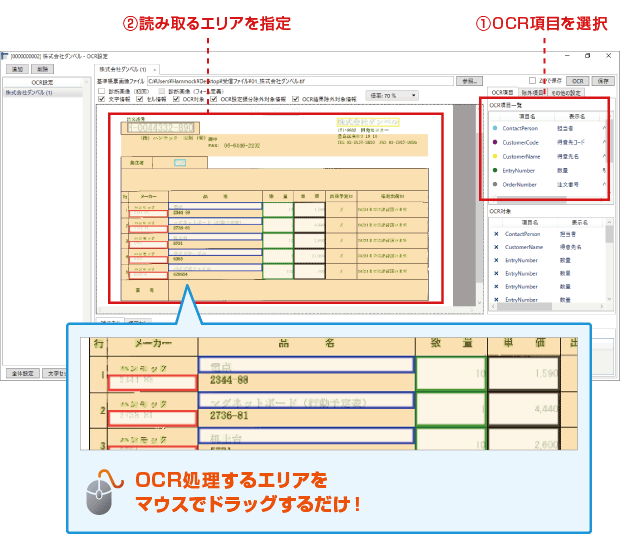
Task: Maximize the OCR設定 window
Action: (x=588, y=56)
